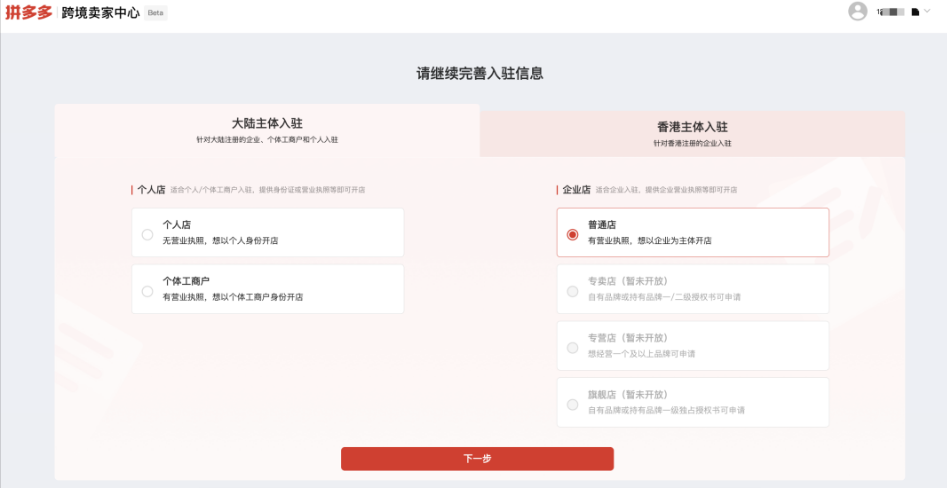Screen dimensions: 947x488
Task: Click text 自有品牌或持有品牌一级独占授权书可申请
Action: [x=666, y=411]
